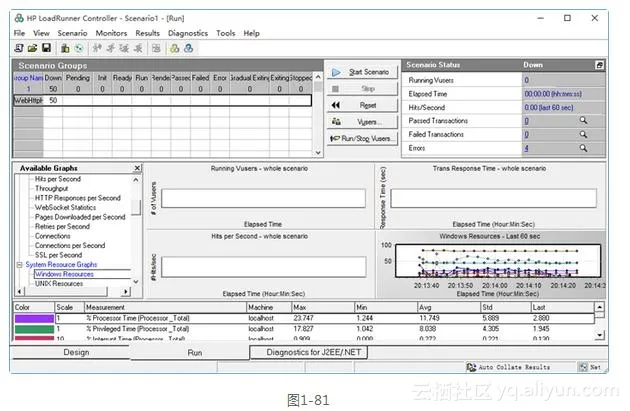Select Retries per Second graph item
This screenshot has height=411, width=630.
pyautogui.click(x=62, y=227)
